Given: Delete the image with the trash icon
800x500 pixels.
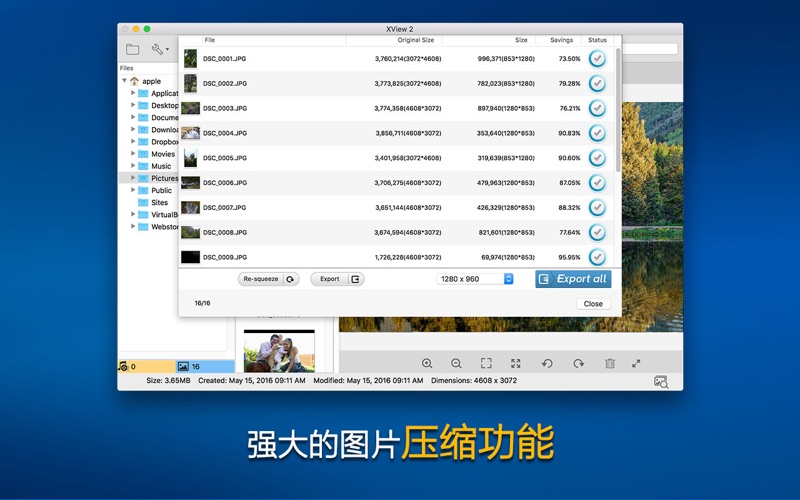Looking at the screenshot, I should pyautogui.click(x=609, y=364).
